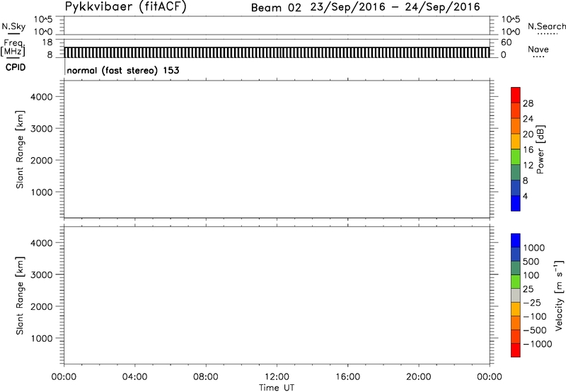This screenshot has width=566, height=392.
Task: Click the 4000 tick on upper panel axis
Action: pyautogui.click(x=42, y=97)
